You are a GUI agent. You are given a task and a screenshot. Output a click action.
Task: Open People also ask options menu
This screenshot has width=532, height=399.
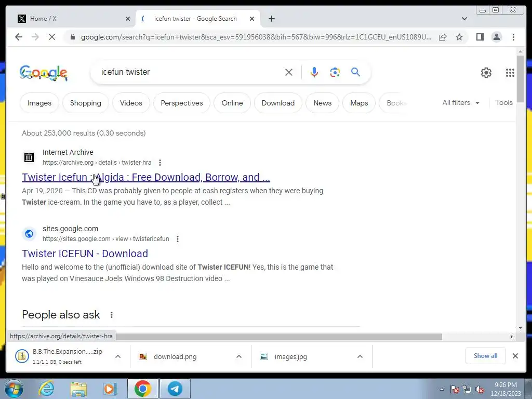click(x=111, y=315)
